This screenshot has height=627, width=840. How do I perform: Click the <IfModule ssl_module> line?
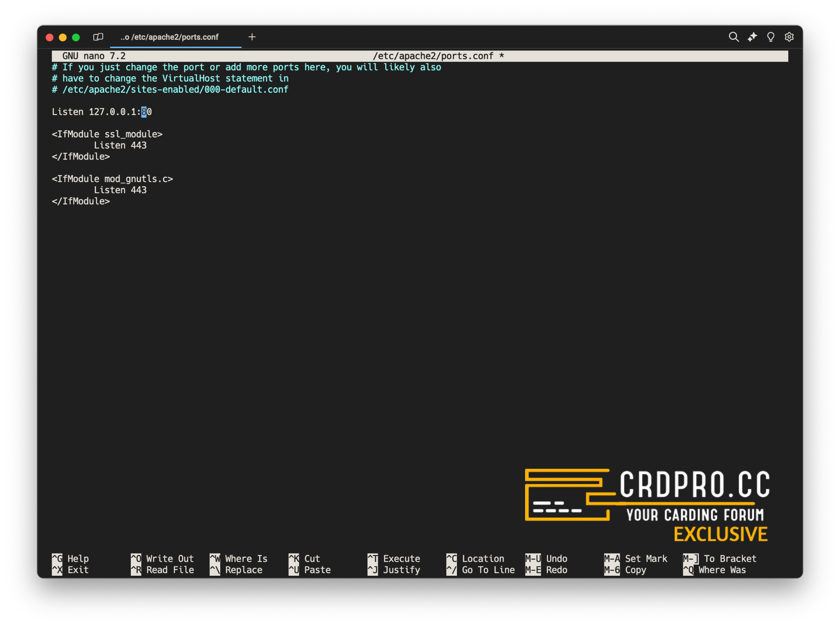tap(107, 134)
